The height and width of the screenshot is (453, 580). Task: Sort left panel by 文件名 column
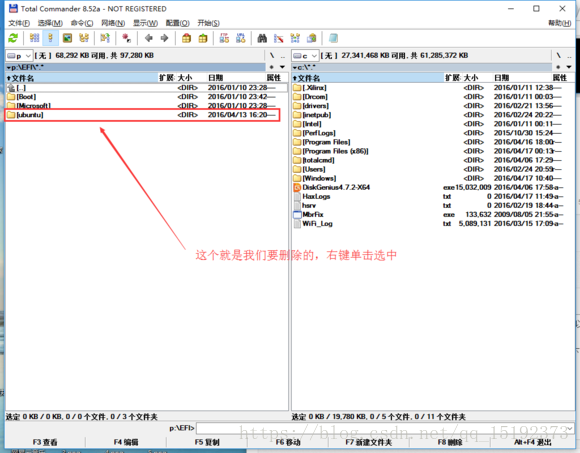click(x=82, y=78)
